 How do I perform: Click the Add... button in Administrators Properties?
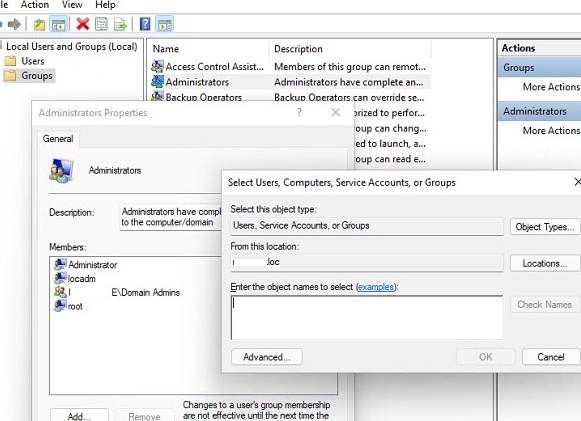(79, 415)
